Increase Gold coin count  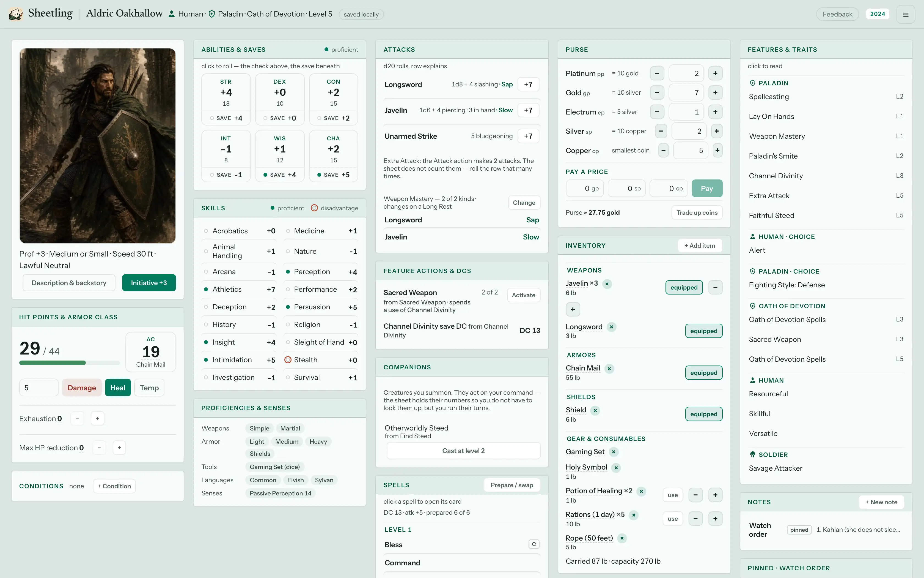coord(715,92)
